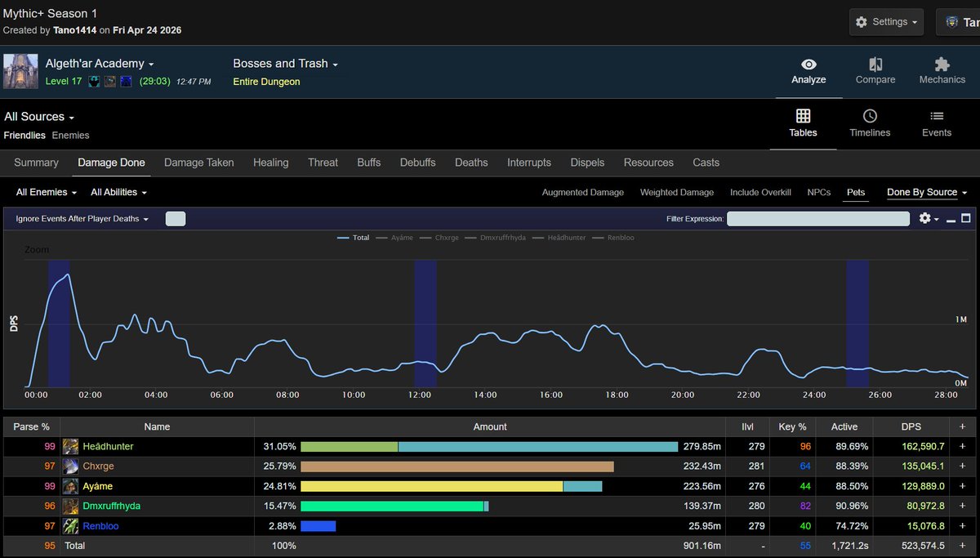Screen dimensions: 980x558
Task: Toggle Chxrge series in chart legend
Action: click(x=439, y=238)
